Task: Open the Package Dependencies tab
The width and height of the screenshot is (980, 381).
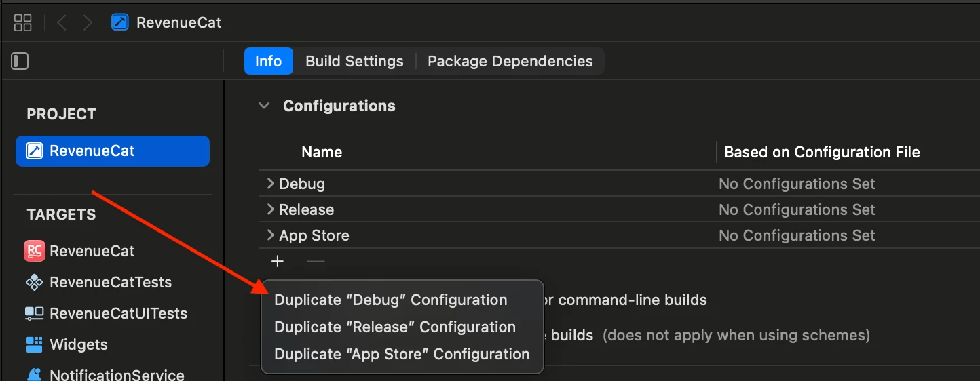Action: point(510,61)
